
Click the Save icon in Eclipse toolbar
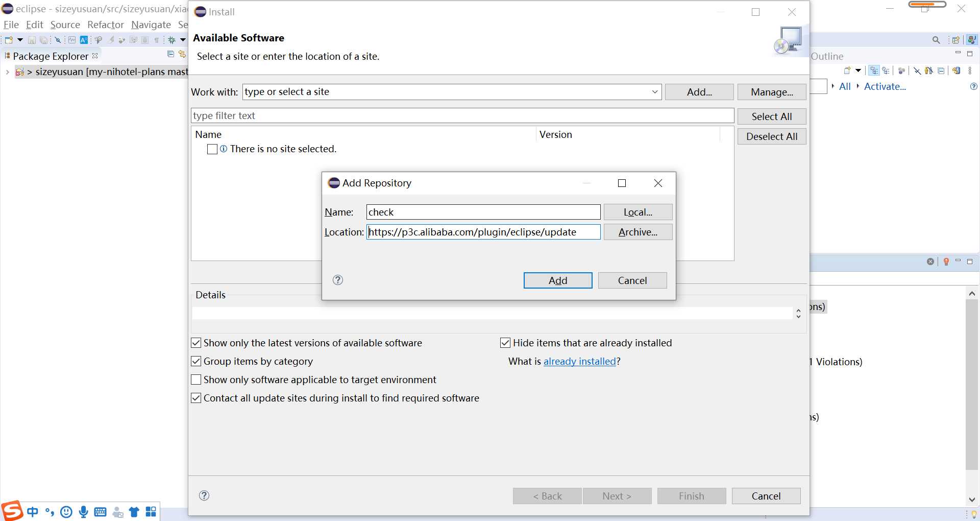click(x=32, y=40)
